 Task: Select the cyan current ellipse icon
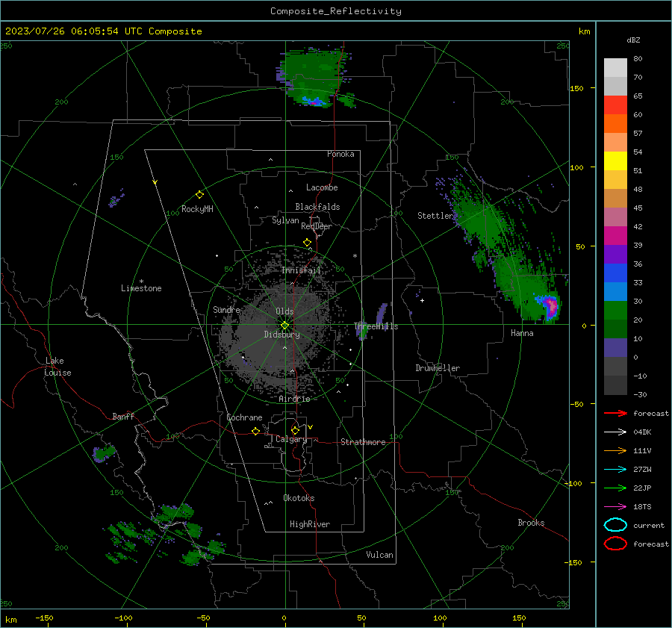click(x=615, y=525)
